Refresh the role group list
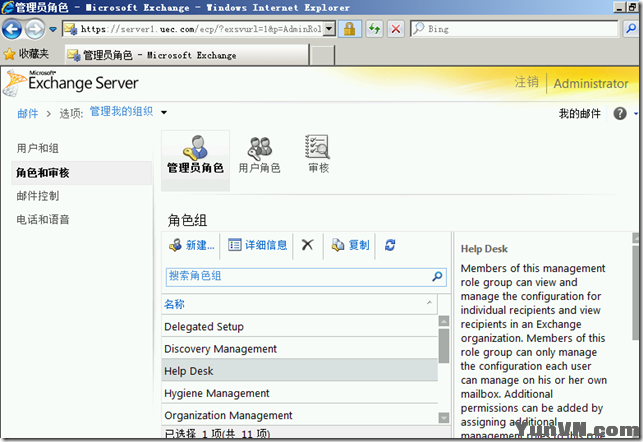The image size is (643, 442). (390, 245)
